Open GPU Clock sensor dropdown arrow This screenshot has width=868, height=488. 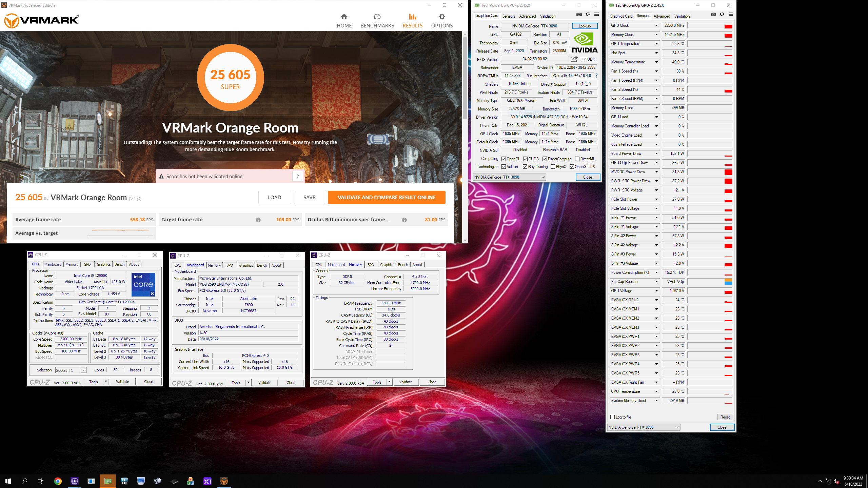[656, 25]
